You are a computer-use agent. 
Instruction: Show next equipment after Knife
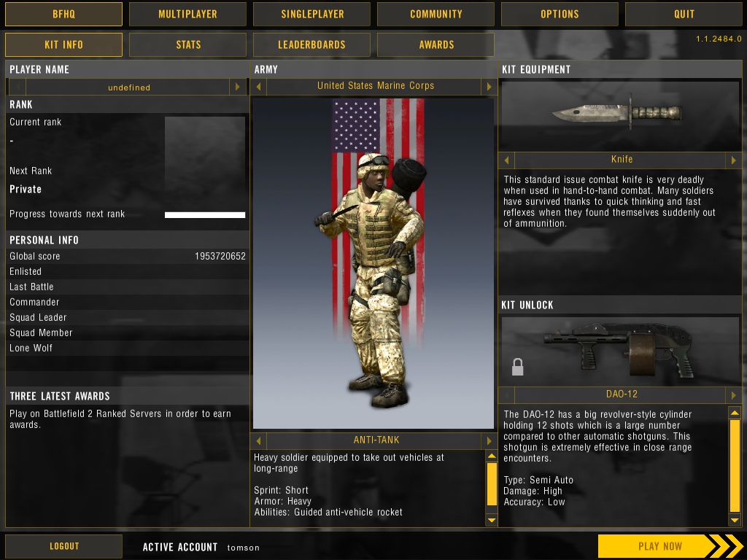click(x=734, y=160)
